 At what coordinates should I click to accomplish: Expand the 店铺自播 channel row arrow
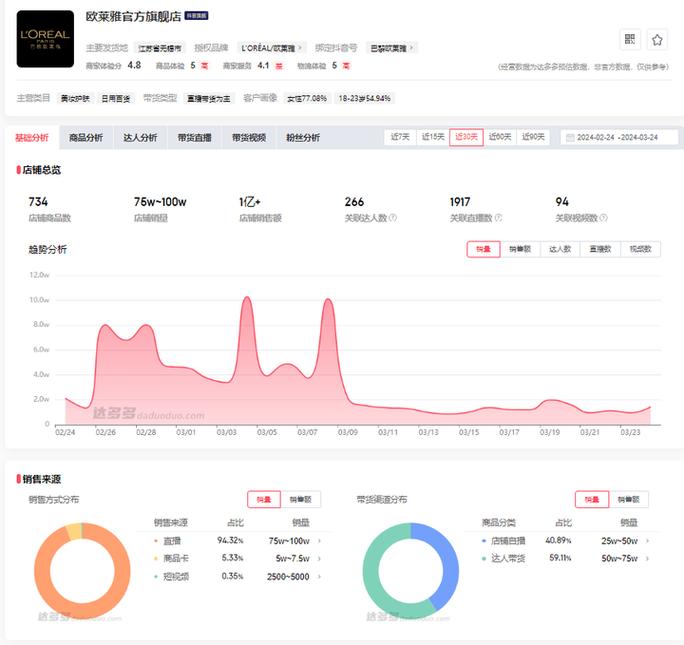click(646, 540)
